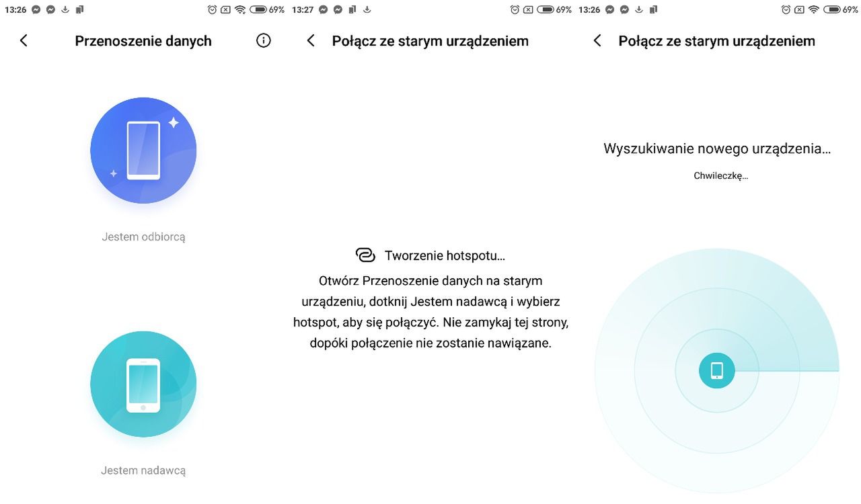861x504 pixels.
Task: Tap the "Chwileczkę…" waiting text
Action: 720,176
